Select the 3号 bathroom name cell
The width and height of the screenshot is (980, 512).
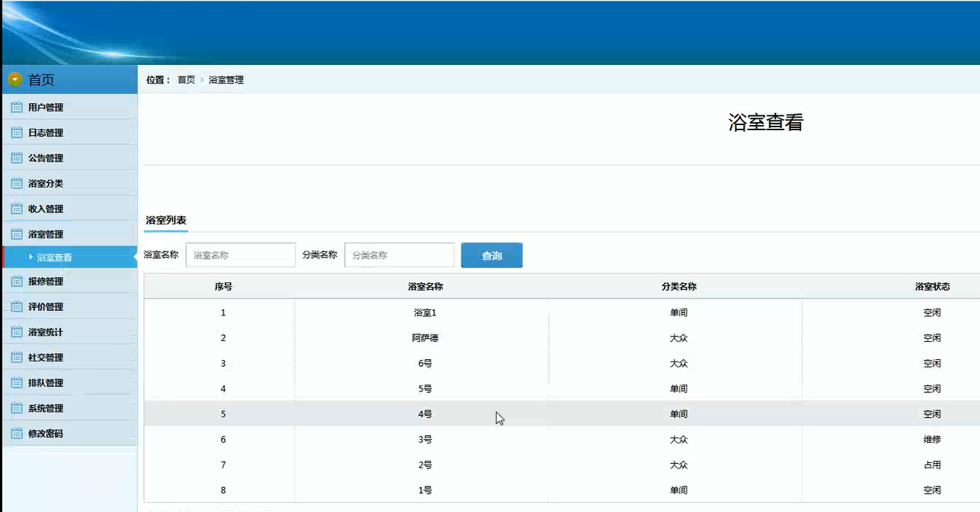pos(425,440)
